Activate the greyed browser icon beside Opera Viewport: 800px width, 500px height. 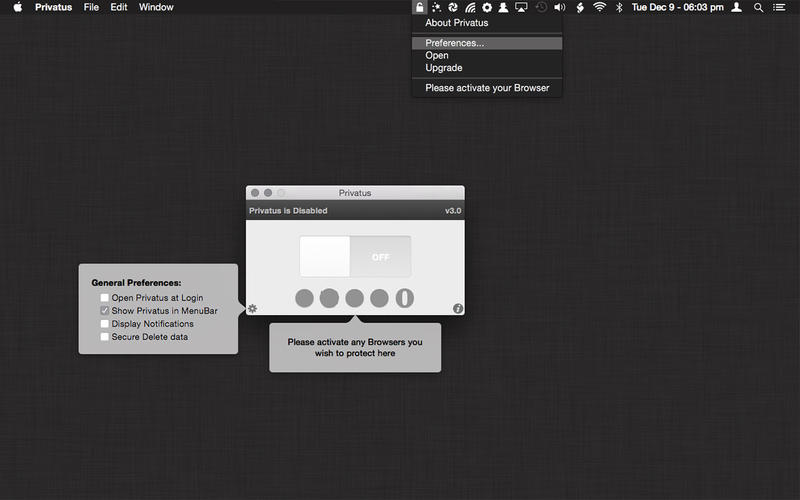[x=379, y=298]
